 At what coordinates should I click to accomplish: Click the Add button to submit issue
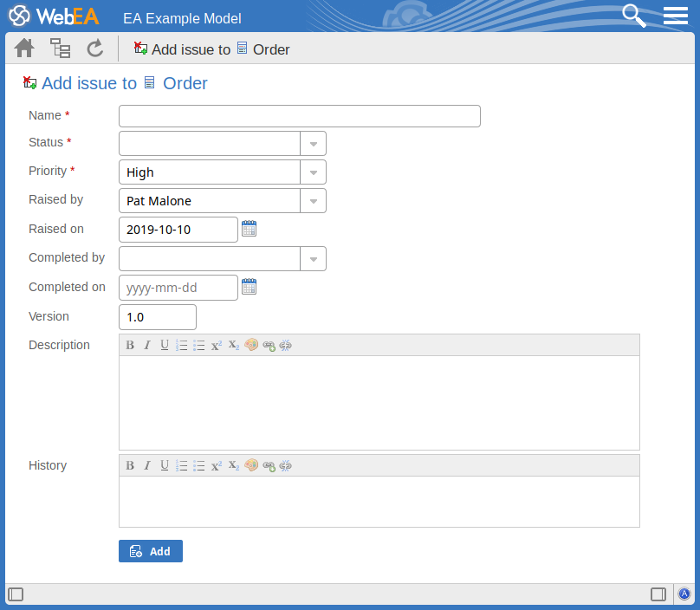tap(151, 551)
